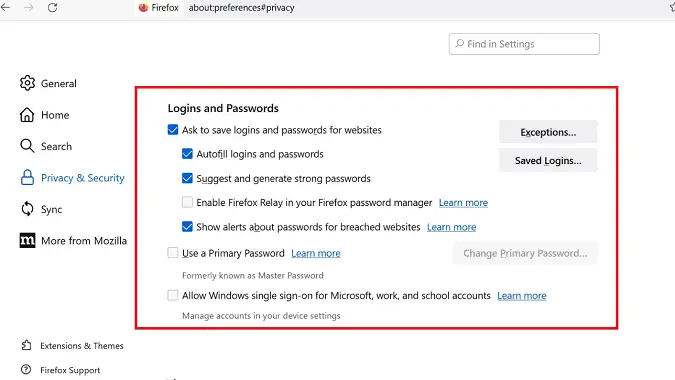Click the Privacy & Security lock icon

(27, 178)
